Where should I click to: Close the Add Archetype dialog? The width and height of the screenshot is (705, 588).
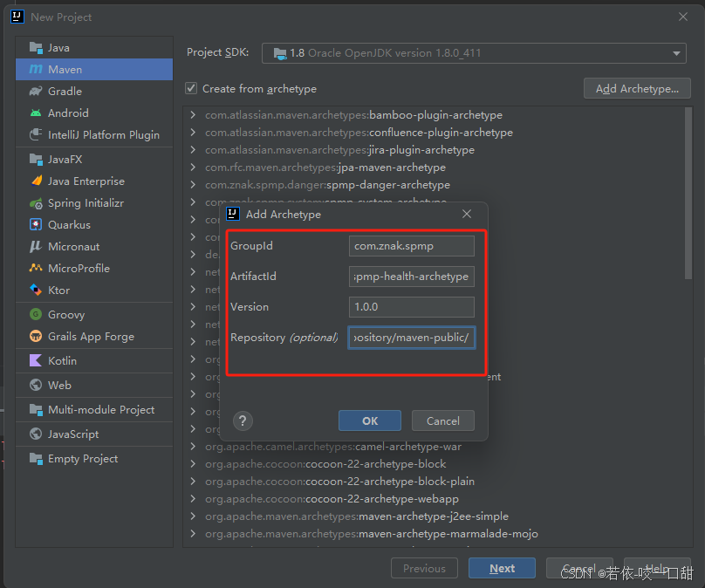pyautogui.click(x=467, y=214)
